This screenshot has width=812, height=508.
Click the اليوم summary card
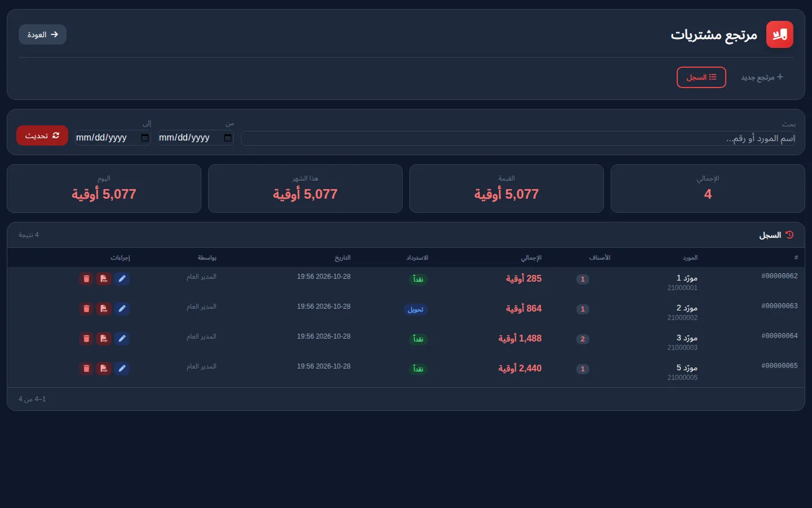(x=104, y=189)
